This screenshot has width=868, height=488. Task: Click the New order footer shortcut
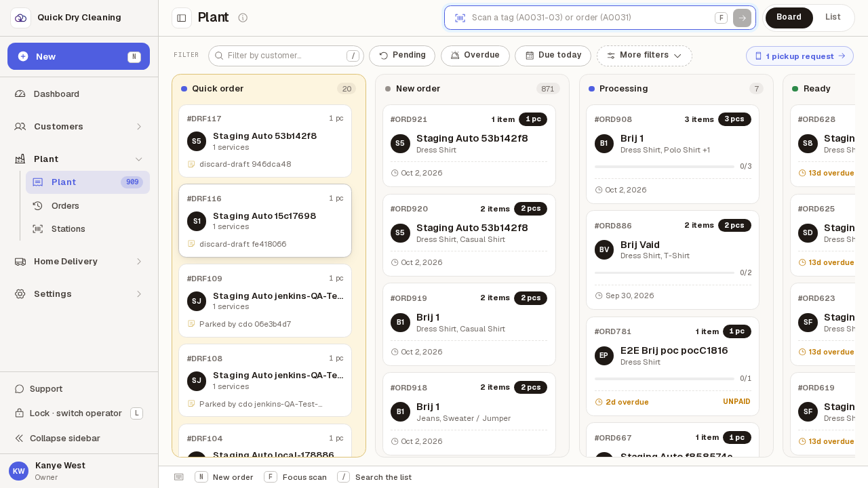(x=224, y=477)
